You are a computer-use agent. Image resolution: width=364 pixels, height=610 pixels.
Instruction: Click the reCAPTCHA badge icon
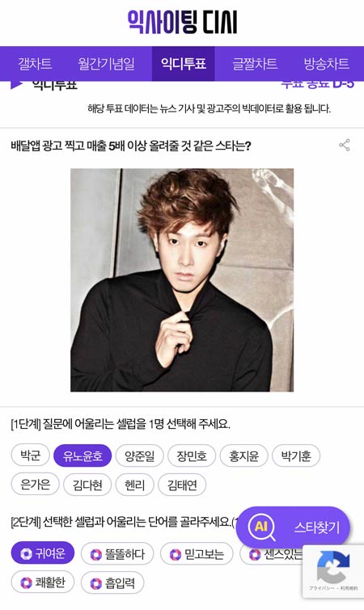333,566
